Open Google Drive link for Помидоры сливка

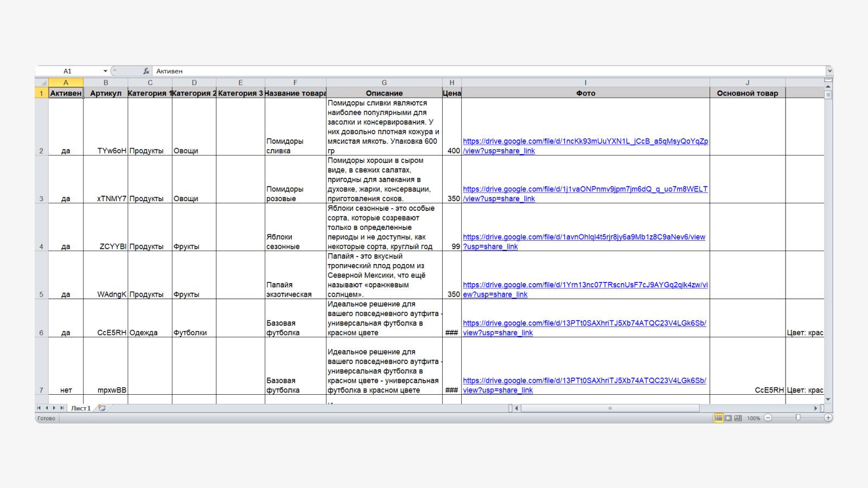coord(585,146)
